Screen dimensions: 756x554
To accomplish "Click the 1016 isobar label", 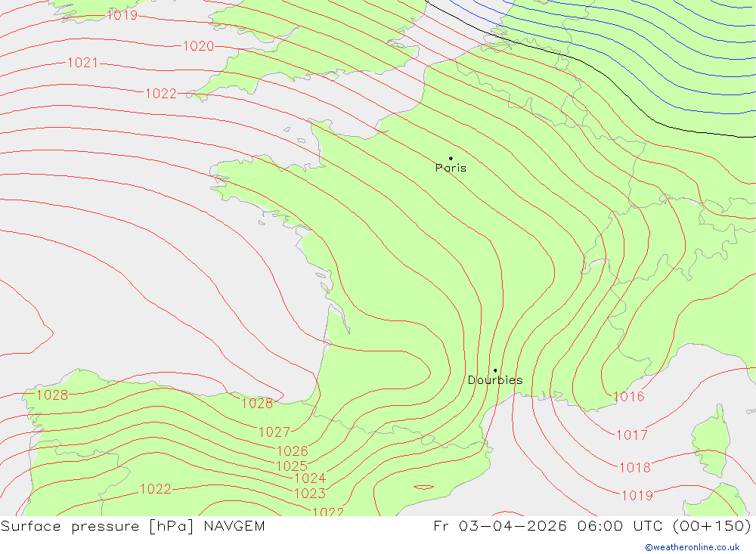I will 629,396.
